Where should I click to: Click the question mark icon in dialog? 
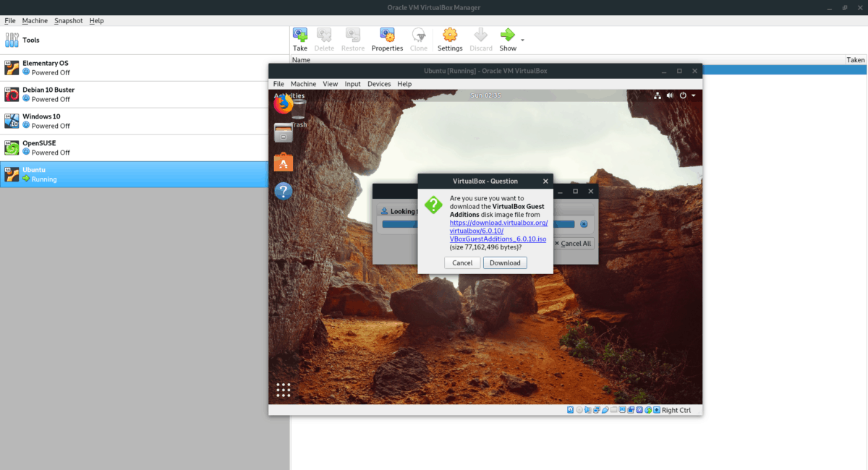tap(433, 205)
